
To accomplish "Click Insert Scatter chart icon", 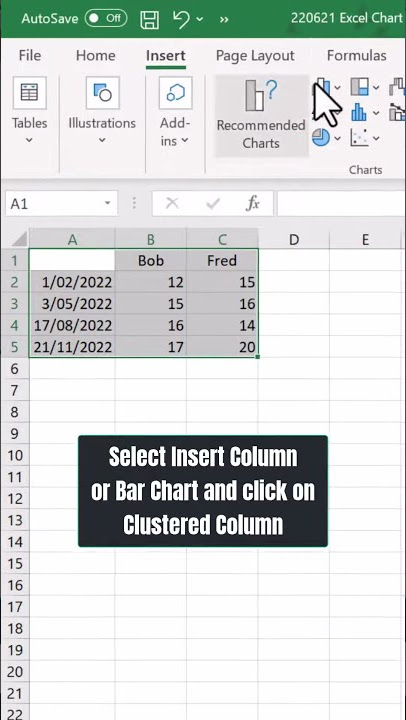I will [359, 137].
